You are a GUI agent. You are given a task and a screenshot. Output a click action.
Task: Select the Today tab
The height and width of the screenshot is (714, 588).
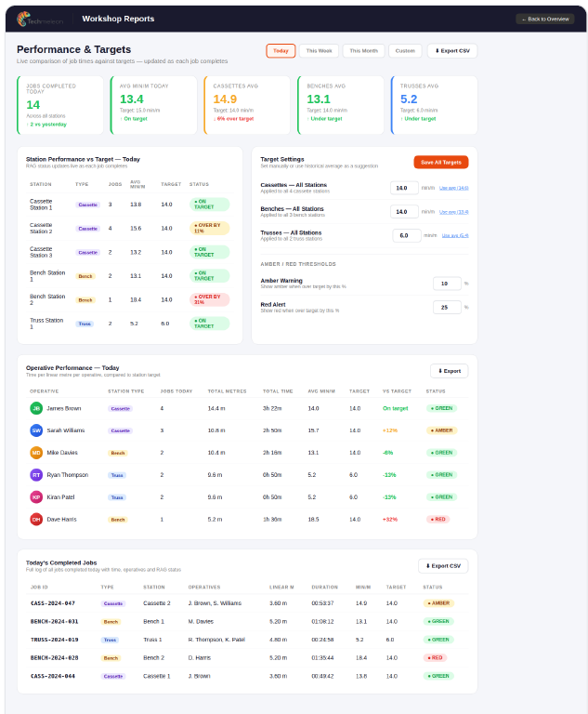pos(281,51)
